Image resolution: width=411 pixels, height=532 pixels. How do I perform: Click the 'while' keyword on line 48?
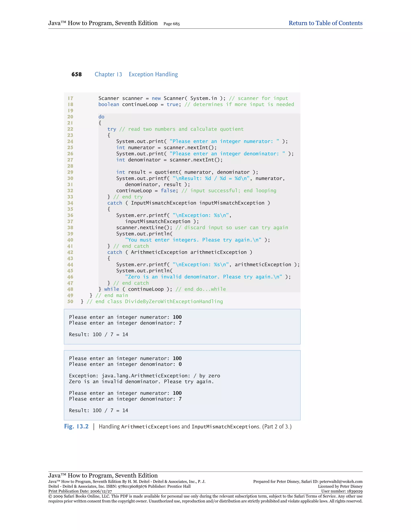112,289
